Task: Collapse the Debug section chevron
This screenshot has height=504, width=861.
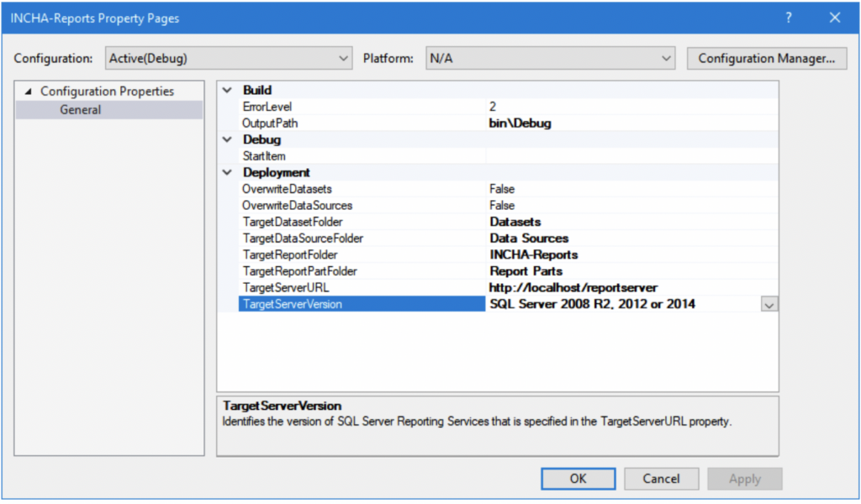Action: click(x=225, y=139)
